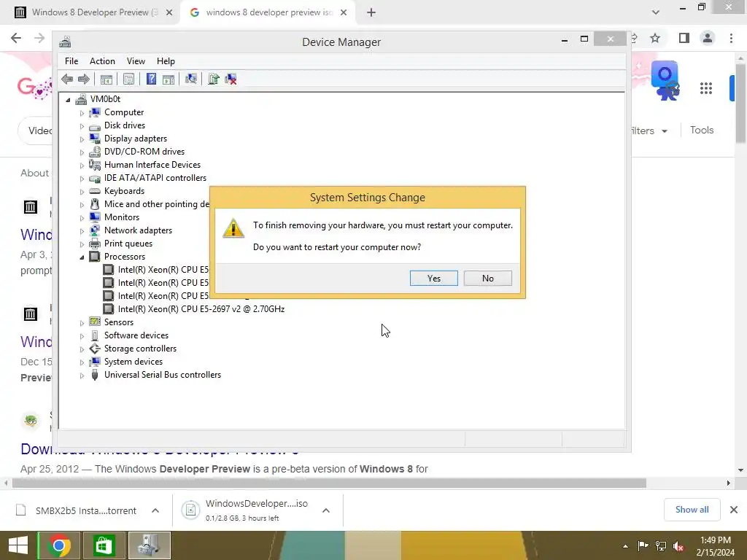
Task: Click the Chrome vertical scrollbar
Action: [x=740, y=102]
